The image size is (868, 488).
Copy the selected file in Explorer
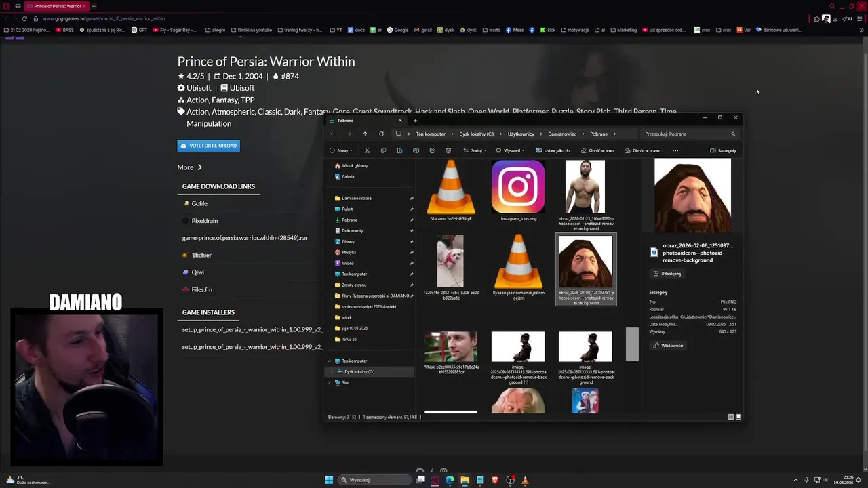point(383,150)
